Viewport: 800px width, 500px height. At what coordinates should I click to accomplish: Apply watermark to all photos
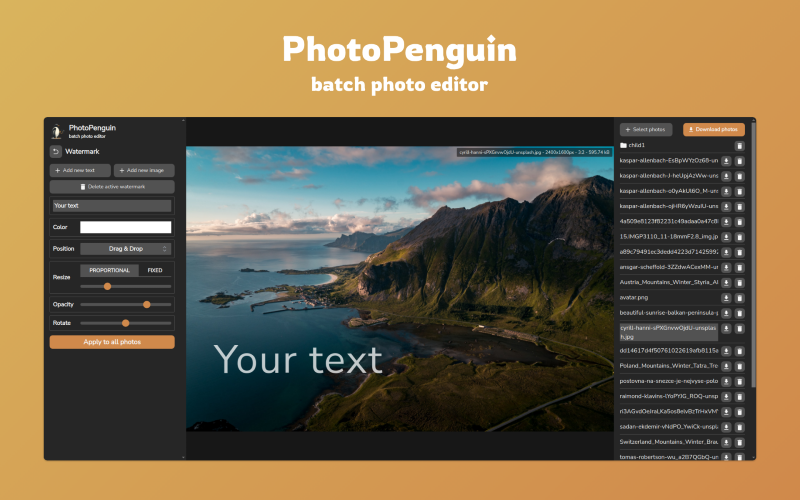[112, 342]
